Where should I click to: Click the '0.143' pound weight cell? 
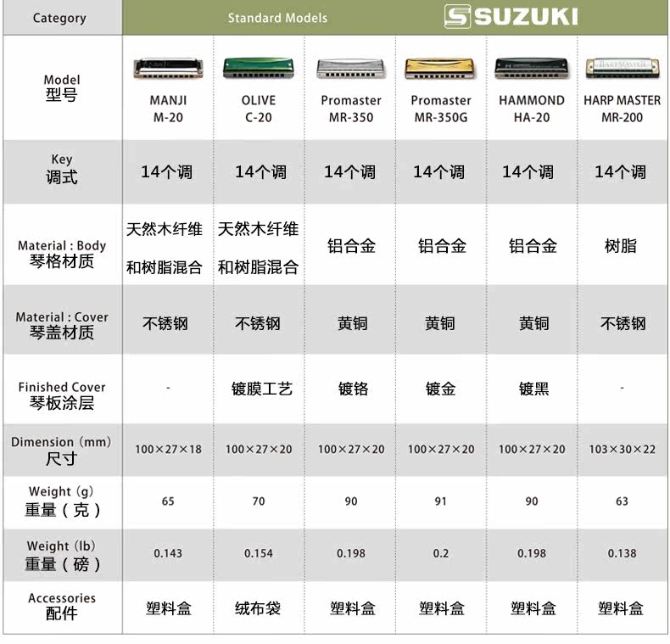pos(168,553)
